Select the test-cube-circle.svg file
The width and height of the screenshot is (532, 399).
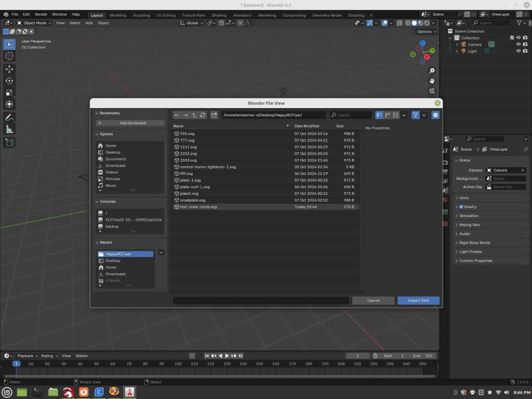(x=266, y=207)
